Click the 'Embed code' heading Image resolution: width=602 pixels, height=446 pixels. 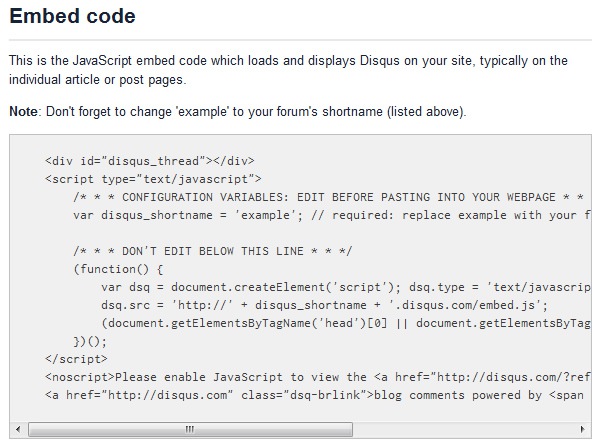(73, 16)
